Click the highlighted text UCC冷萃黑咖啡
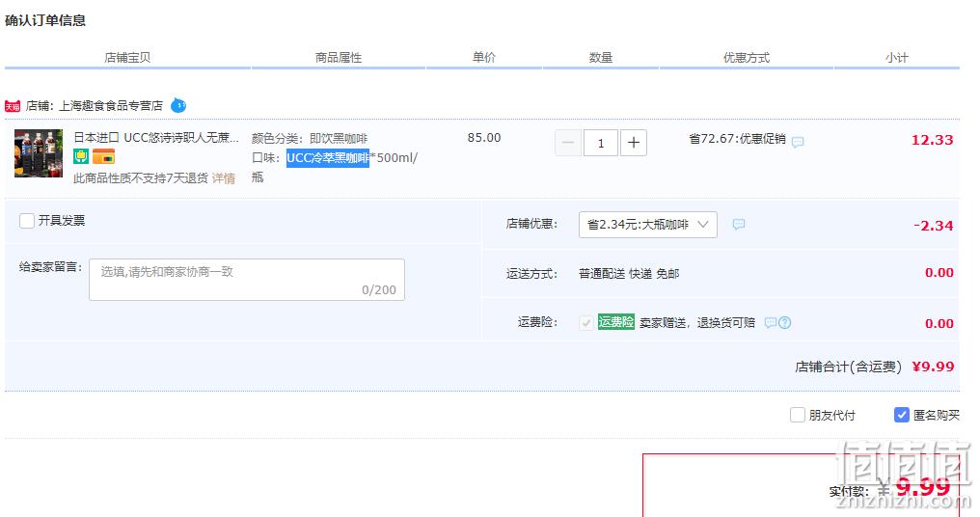 point(328,158)
